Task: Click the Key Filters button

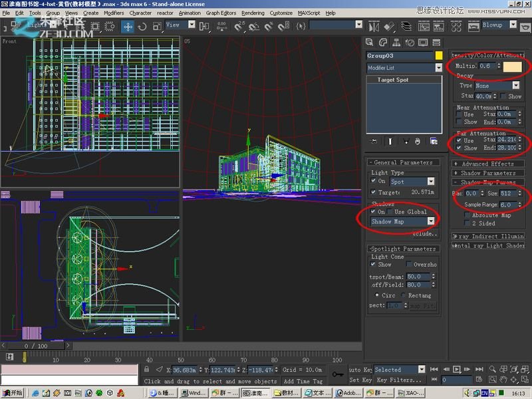Action: 400,380
